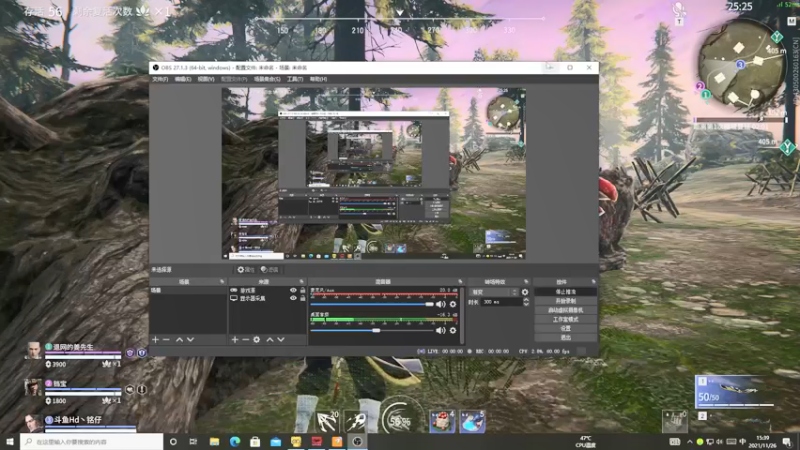Add a new source with the plus button
This screenshot has height=450, width=800.
click(235, 339)
